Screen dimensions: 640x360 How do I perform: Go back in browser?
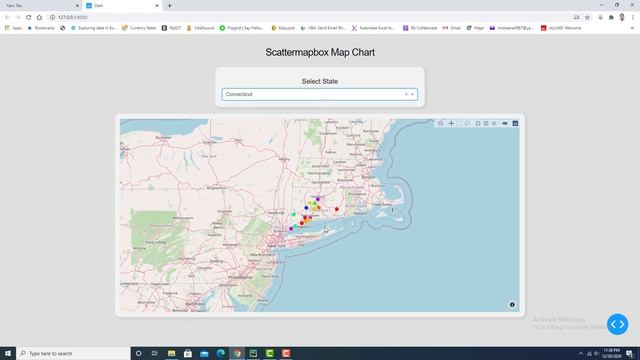coord(7,18)
